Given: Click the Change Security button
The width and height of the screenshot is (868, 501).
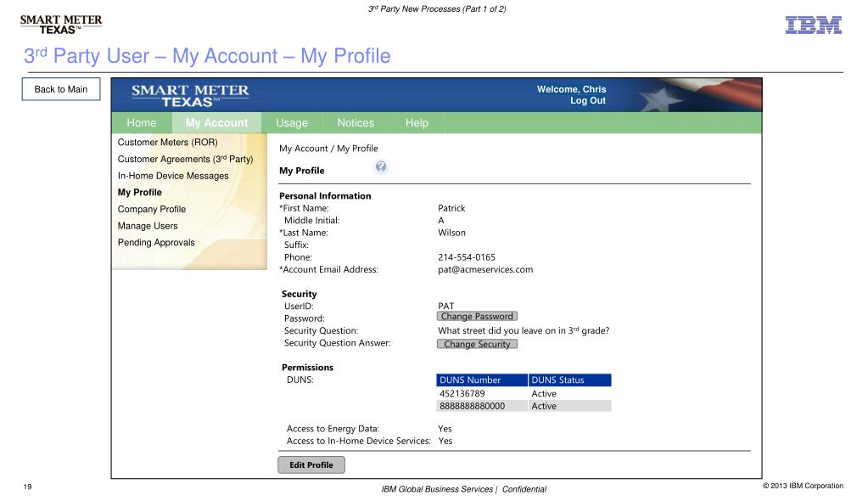Looking at the screenshot, I should (477, 344).
